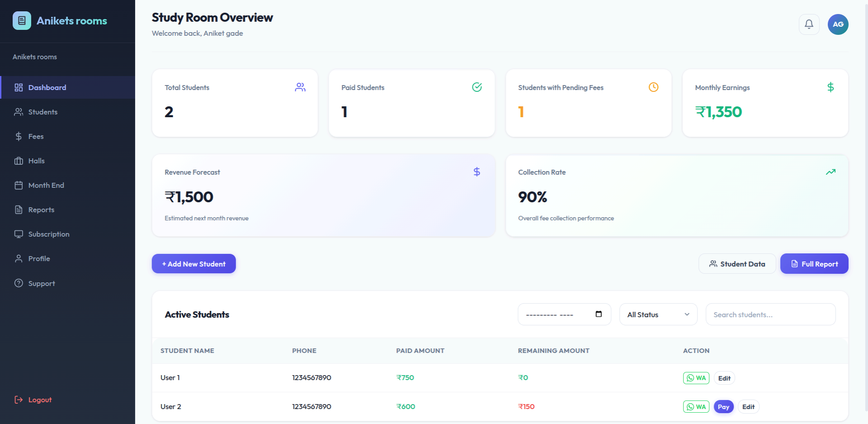This screenshot has height=424, width=868.
Task: Click the Students people icon in sidebar
Action: (19, 112)
